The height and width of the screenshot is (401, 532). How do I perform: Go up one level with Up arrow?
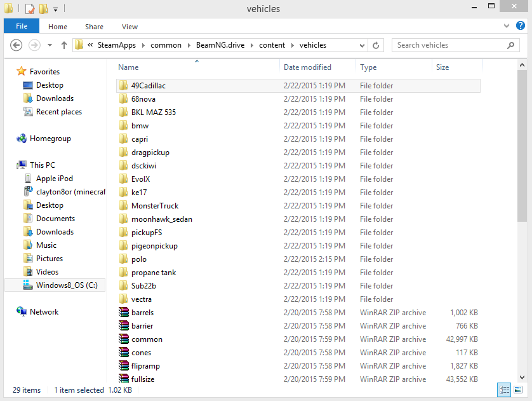pyautogui.click(x=63, y=45)
